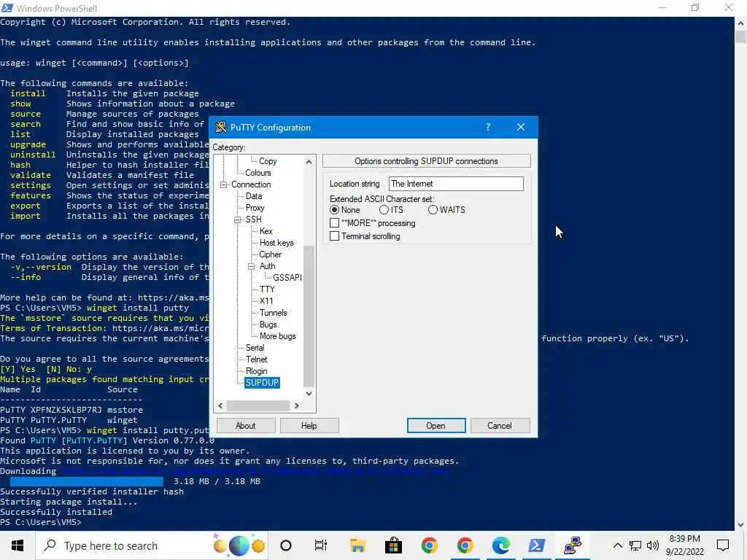
Task: Click the category tree vertical scrollbar thumb
Action: [309, 316]
